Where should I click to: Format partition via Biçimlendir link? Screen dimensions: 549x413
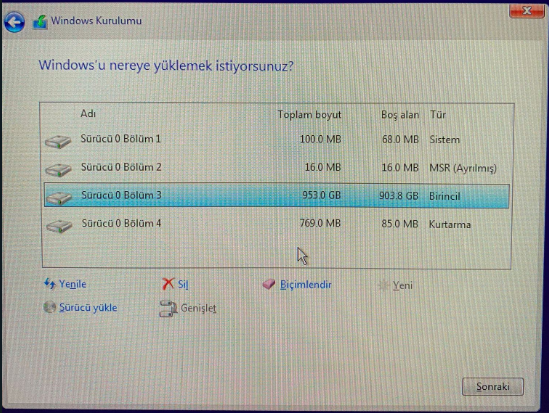(306, 285)
